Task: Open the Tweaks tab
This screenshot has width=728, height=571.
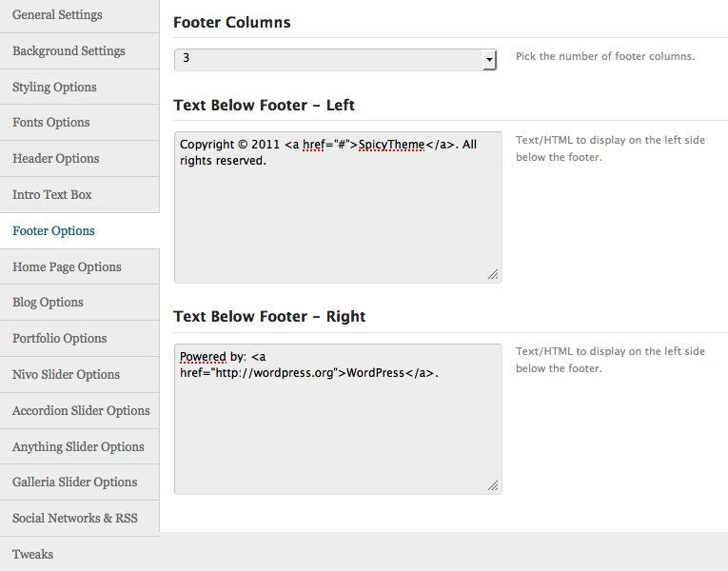Action: (32, 554)
